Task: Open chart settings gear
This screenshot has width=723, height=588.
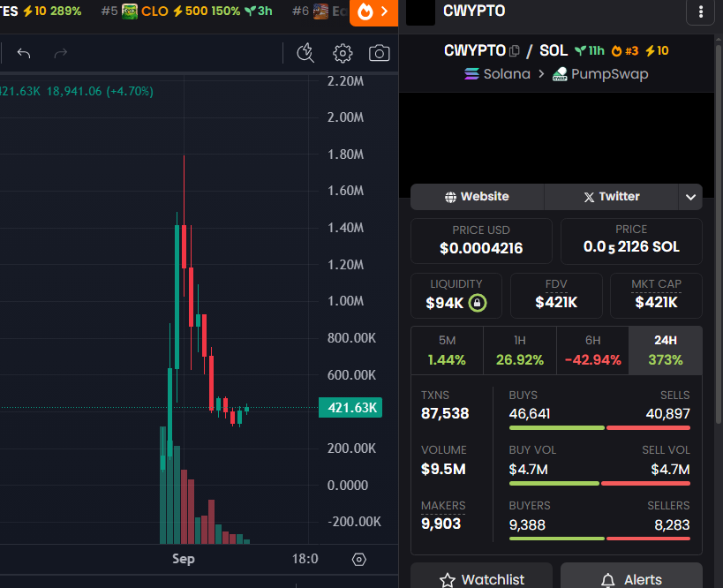Action: click(x=343, y=54)
